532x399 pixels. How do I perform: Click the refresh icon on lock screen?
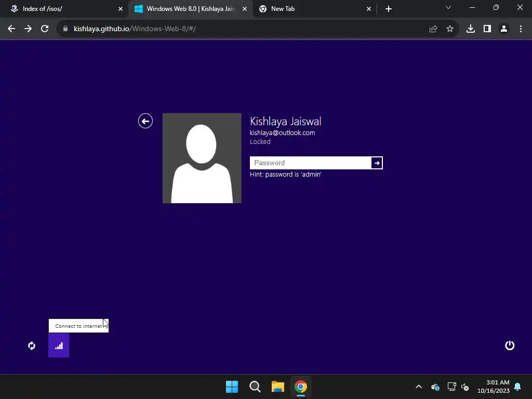point(32,345)
